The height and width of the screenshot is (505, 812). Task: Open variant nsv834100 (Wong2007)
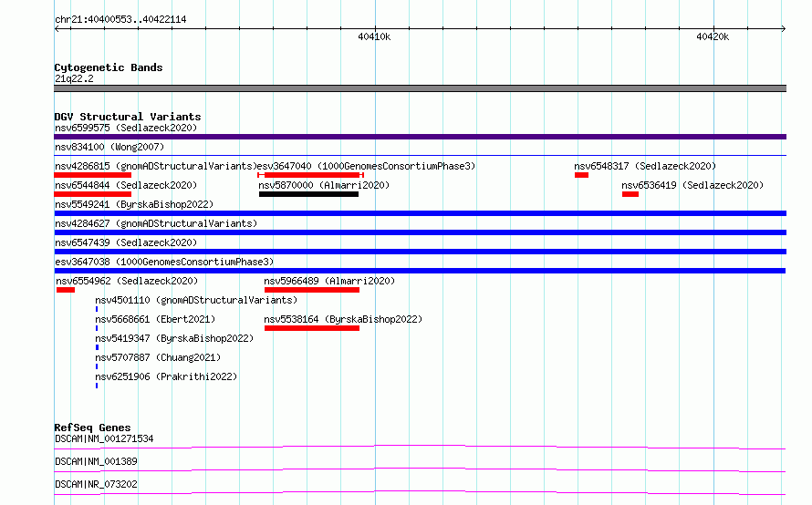tap(109, 147)
